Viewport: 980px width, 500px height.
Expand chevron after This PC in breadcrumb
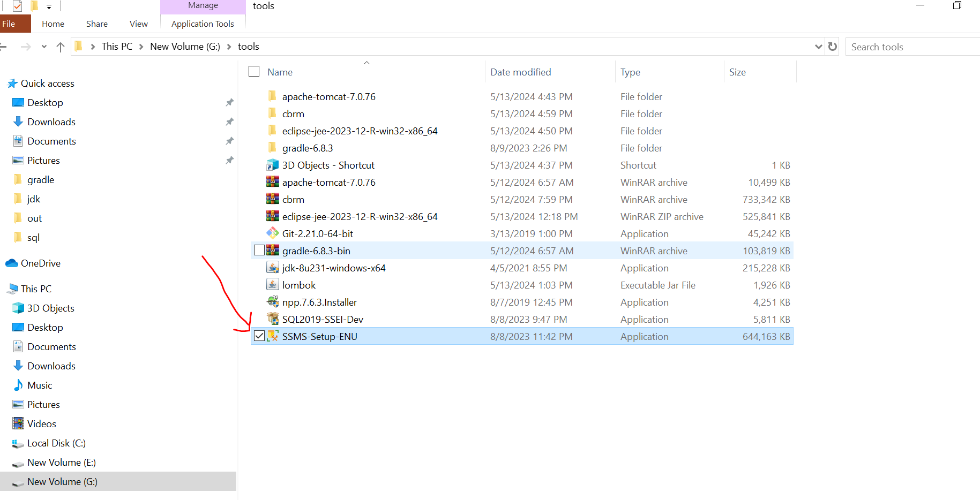(x=141, y=47)
